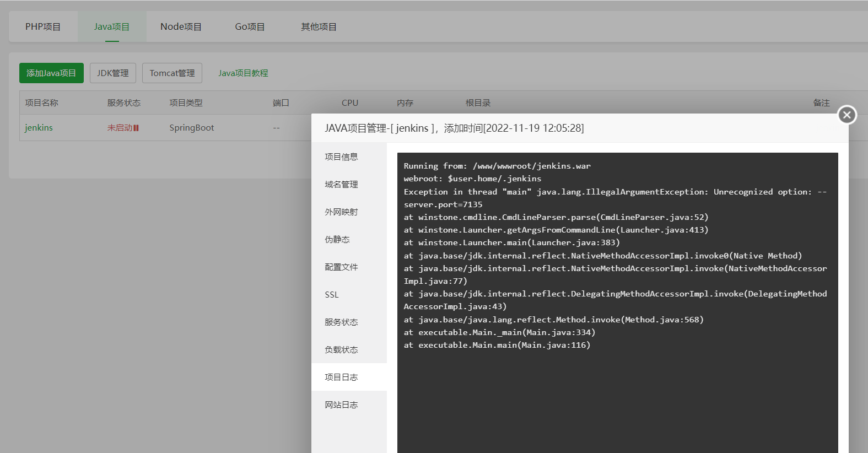Click the 项目类型 column header

coord(186,103)
